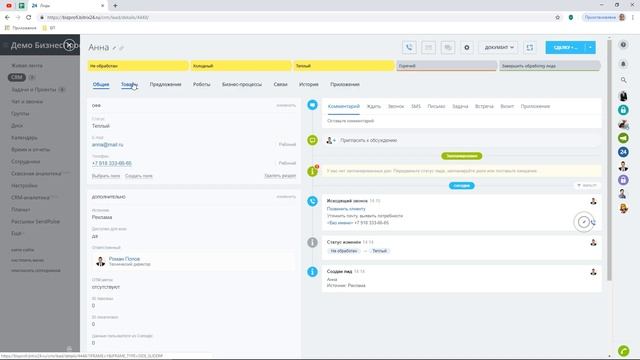The width and height of the screenshot is (640, 360).
Task: Open Задачи и Проекты in the left sidebar
Action: pos(33,89)
